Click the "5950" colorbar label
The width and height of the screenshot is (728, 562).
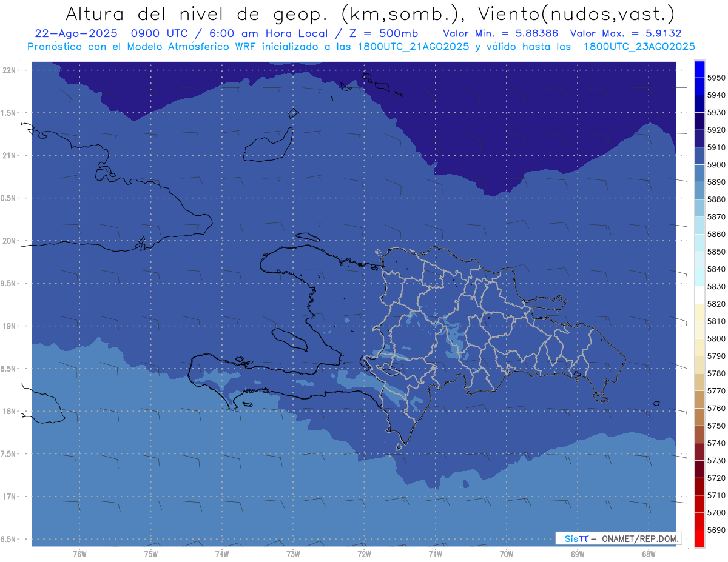tap(716, 78)
